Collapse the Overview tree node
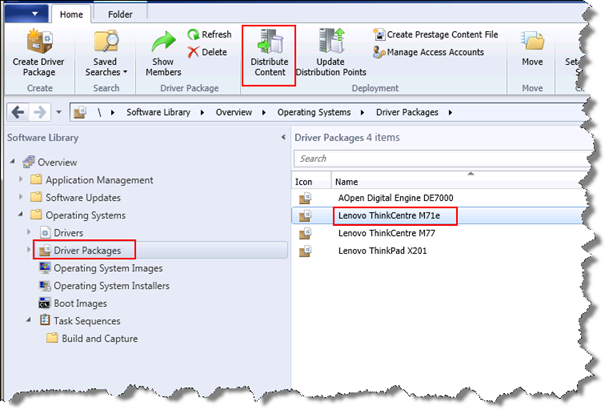 point(13,162)
